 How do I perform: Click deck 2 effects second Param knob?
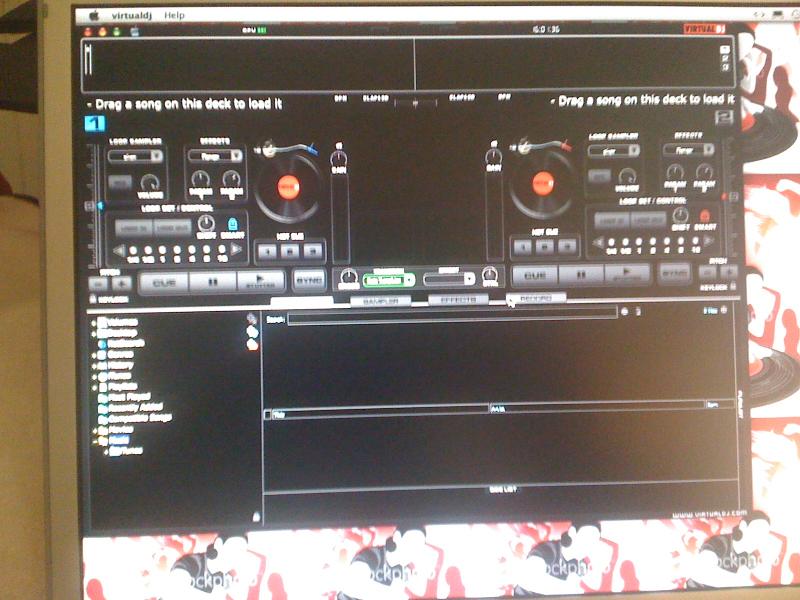704,171
